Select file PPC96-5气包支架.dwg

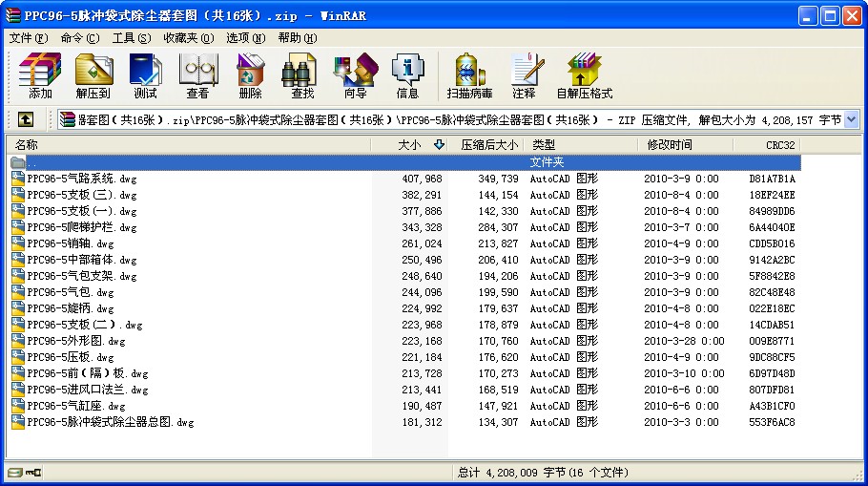point(82,276)
